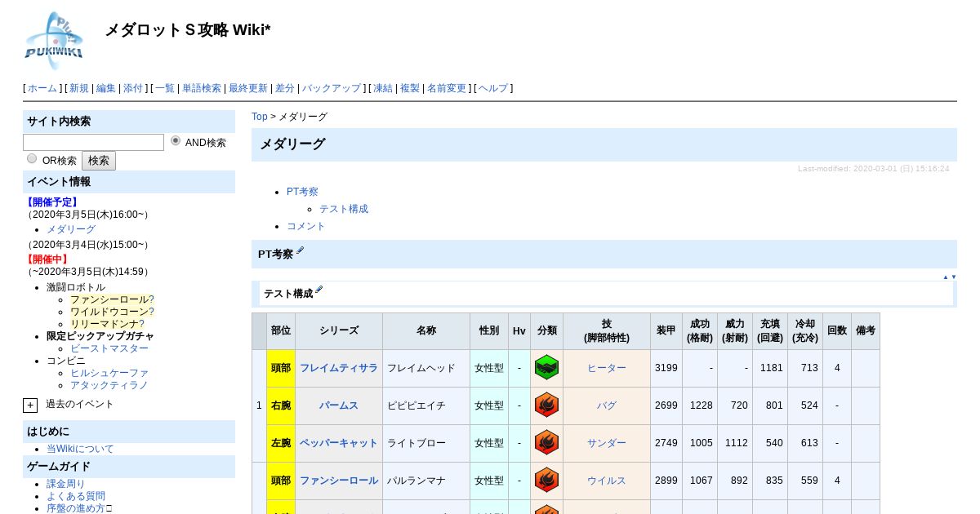Viewport: 980px width, 514px height.
Task: Open the サンダー skill link
Action: 607,443
